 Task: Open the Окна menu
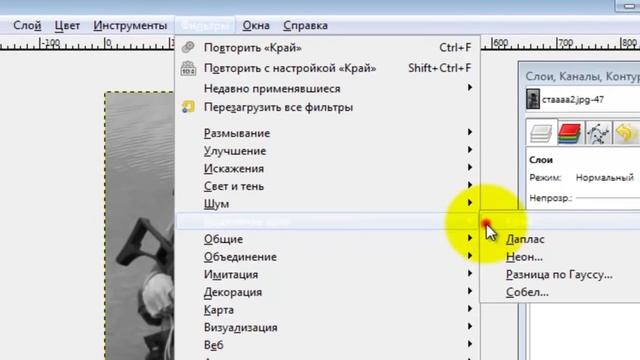256,25
